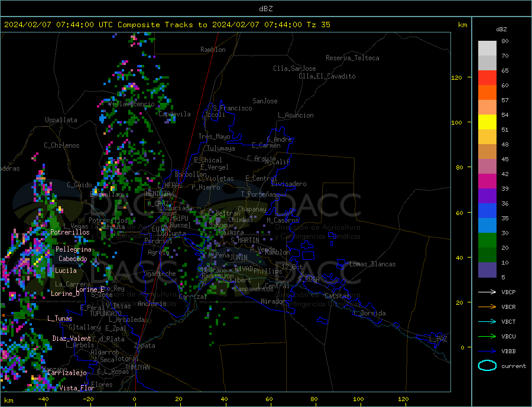Click the L_Tunas label
The image size is (532, 407).
click(x=60, y=318)
